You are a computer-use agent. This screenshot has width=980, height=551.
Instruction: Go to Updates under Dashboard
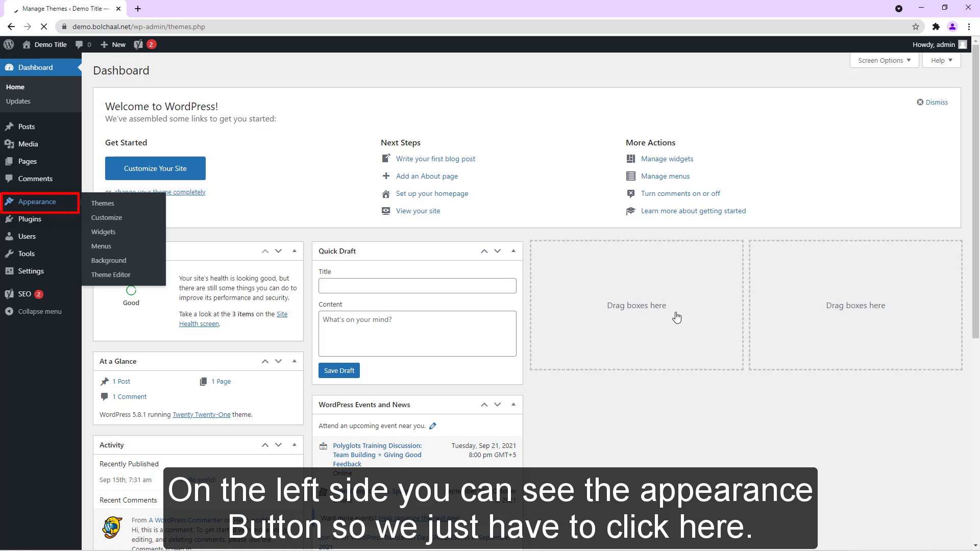[x=18, y=101]
